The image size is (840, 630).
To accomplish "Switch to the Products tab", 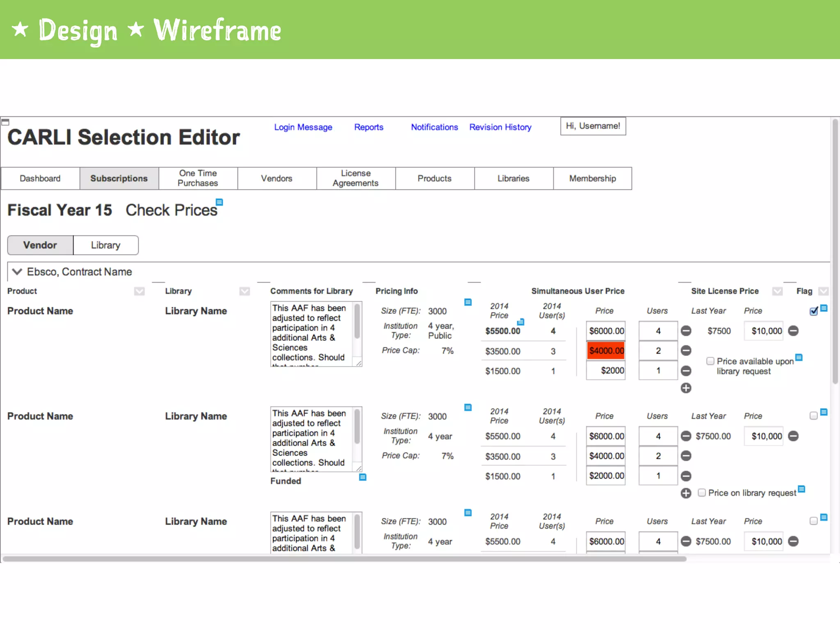I will point(435,178).
